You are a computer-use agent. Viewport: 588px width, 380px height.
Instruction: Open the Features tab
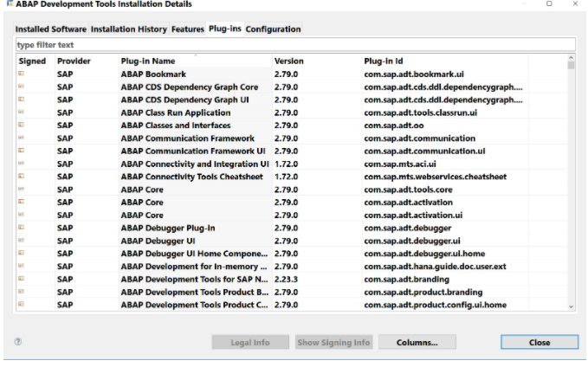188,29
